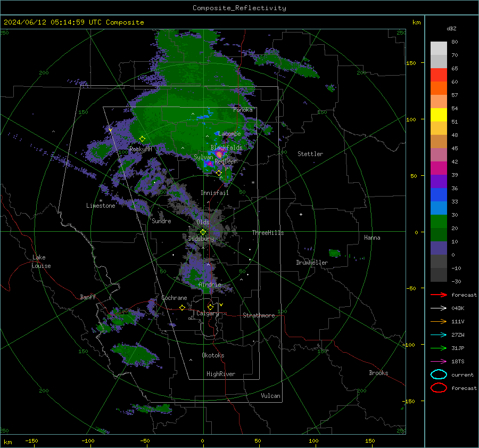Click the Cochrane city label
Screen dimensions: 479x448
(174, 298)
